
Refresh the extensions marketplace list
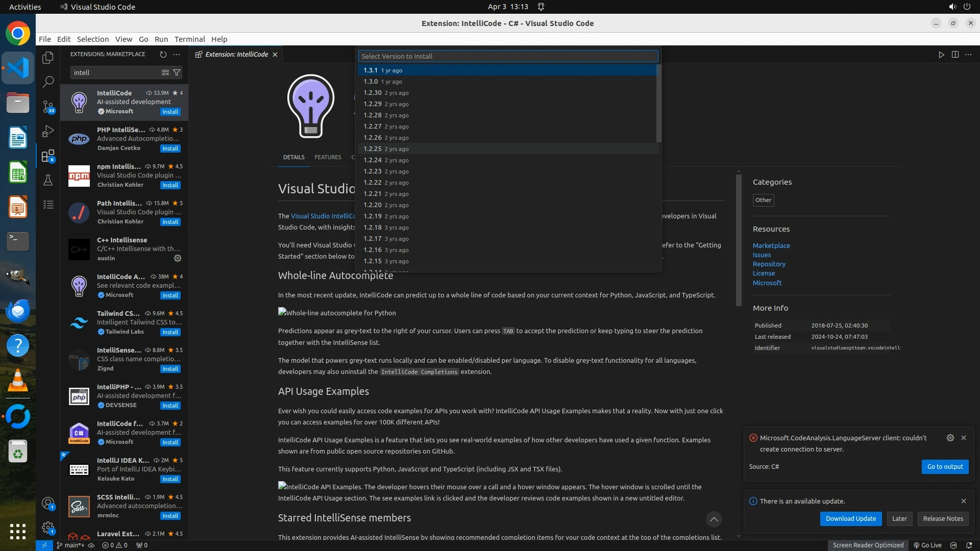click(x=163, y=54)
